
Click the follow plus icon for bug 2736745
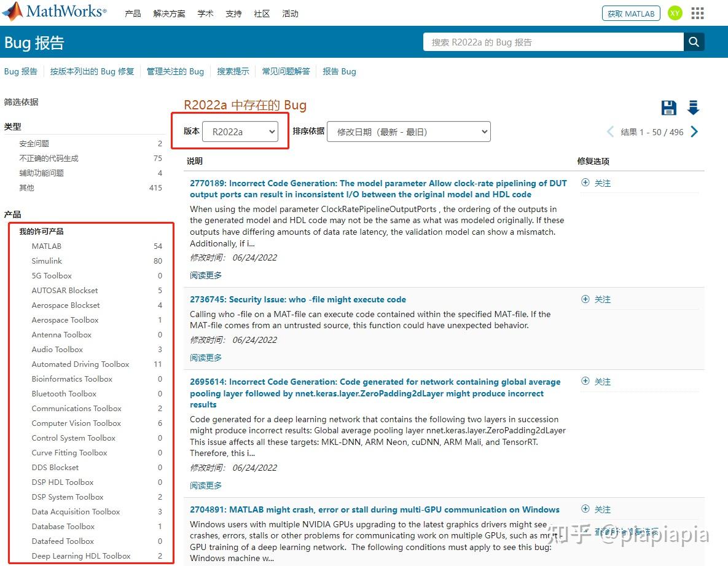[585, 299]
